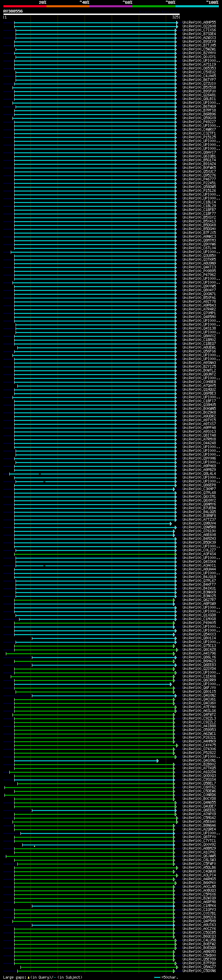Select the UniRef100_Q9BUV4 label
This screenshot has height=980, width=222.
[199, 524]
